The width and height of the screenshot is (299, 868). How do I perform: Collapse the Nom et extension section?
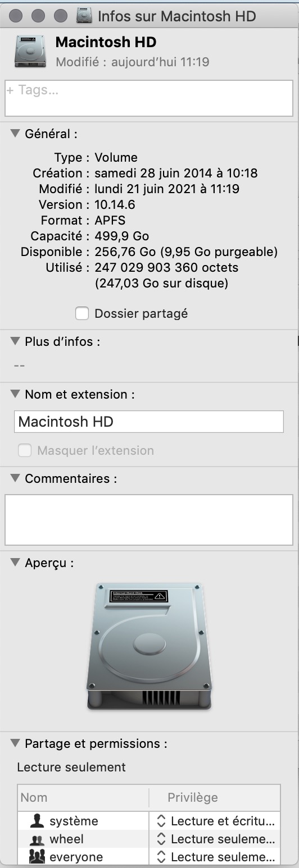click(x=15, y=394)
